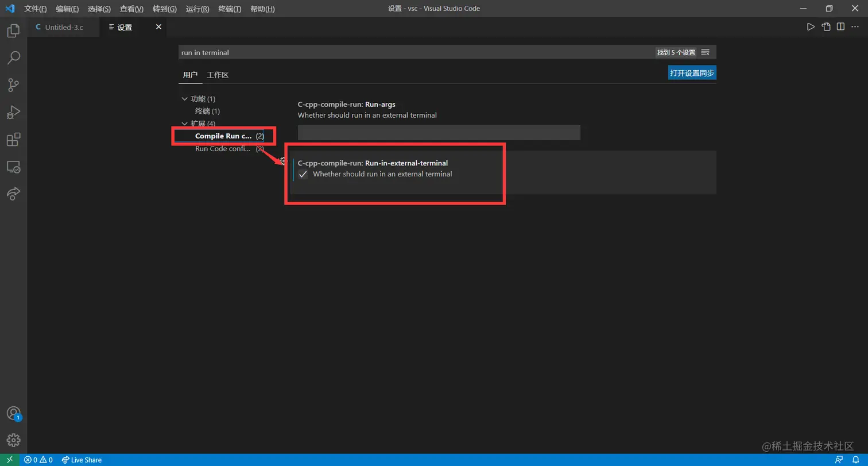Open the 终端(T) menu
This screenshot has height=466, width=868.
(x=230, y=9)
